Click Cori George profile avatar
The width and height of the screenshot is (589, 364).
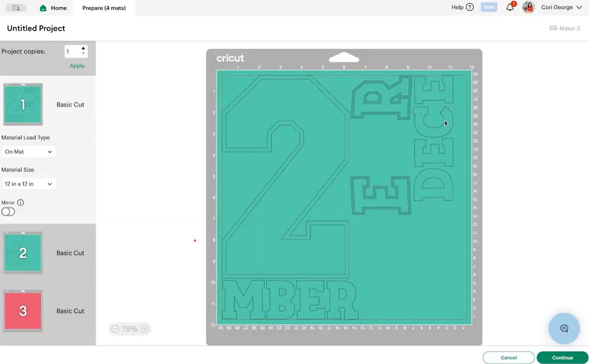[528, 7]
